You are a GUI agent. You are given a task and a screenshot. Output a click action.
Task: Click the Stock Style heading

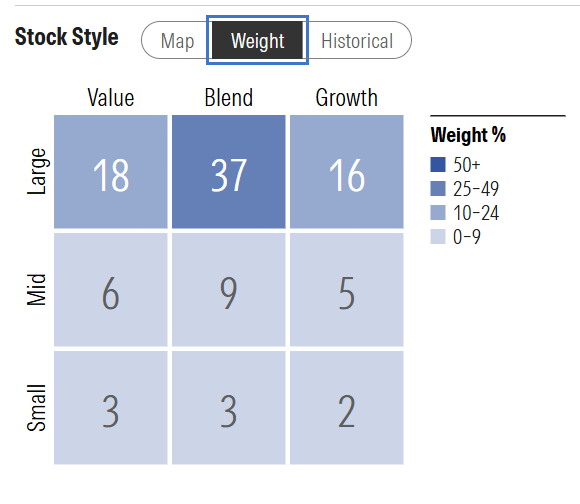coord(67,37)
